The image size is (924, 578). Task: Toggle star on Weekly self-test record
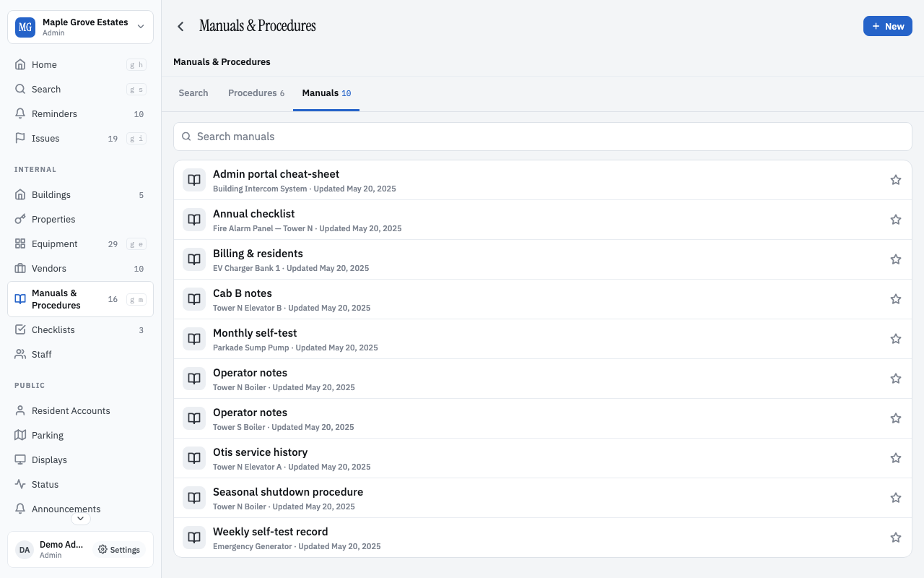coord(896,538)
